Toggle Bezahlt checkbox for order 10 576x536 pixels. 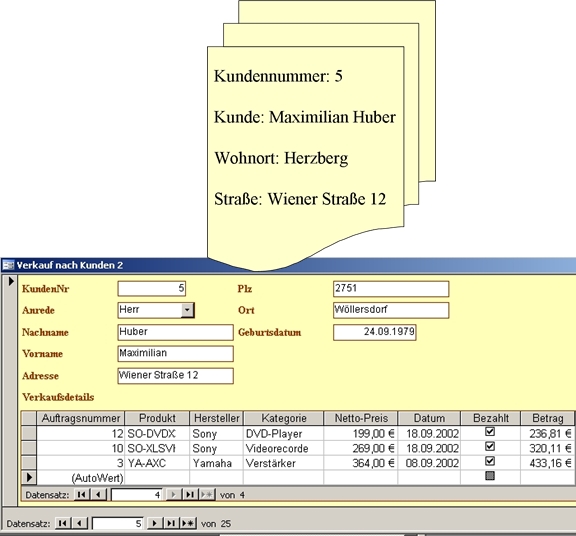(x=490, y=446)
